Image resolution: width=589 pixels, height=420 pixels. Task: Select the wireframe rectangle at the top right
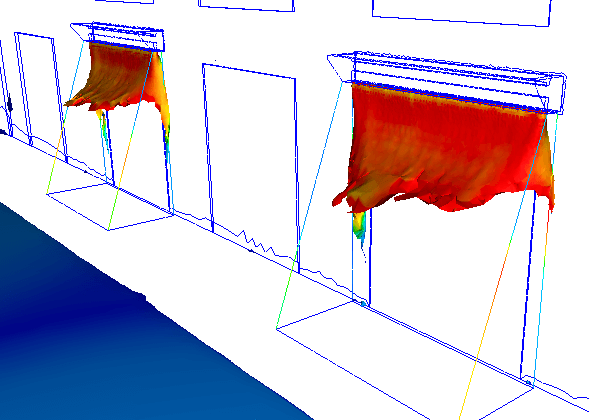coord(462,12)
